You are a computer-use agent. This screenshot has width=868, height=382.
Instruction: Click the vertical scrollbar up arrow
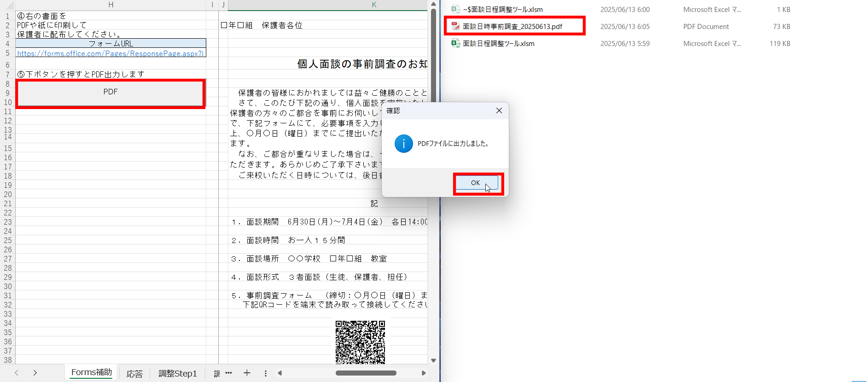coord(433,4)
